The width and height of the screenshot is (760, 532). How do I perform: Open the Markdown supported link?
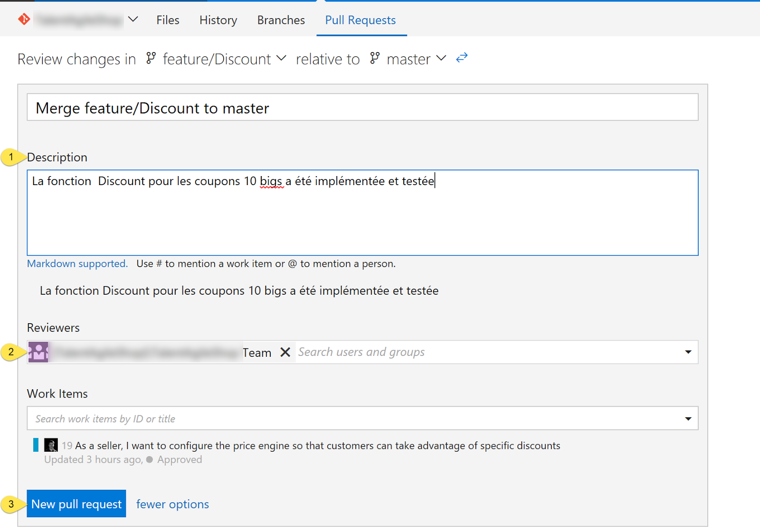(77, 263)
